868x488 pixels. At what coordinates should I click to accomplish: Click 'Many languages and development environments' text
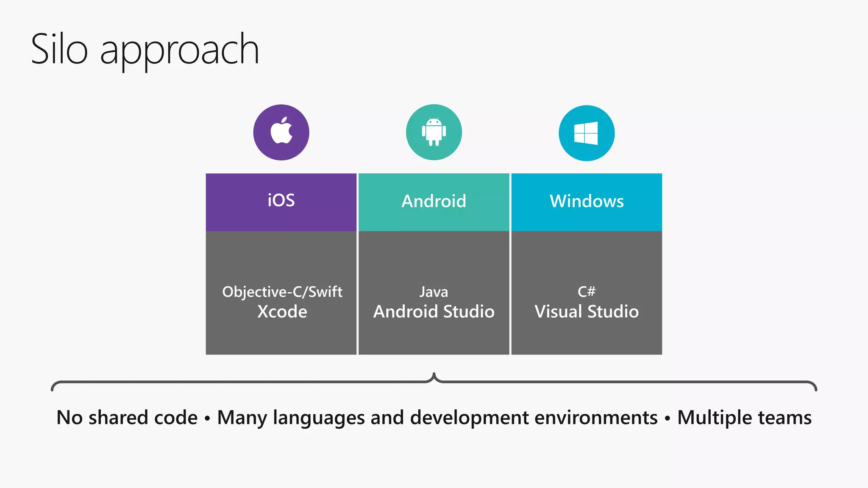(x=437, y=419)
